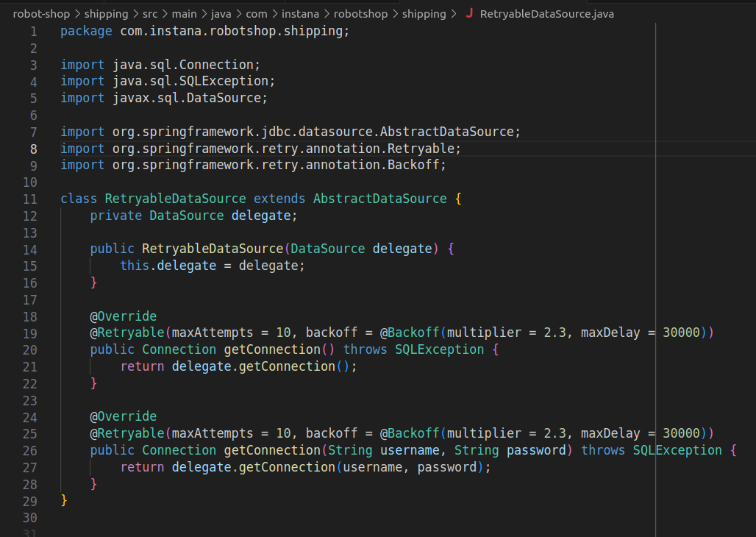Image resolution: width=756 pixels, height=537 pixels.
Task: Open the src breadcrumb segment
Action: (x=150, y=14)
